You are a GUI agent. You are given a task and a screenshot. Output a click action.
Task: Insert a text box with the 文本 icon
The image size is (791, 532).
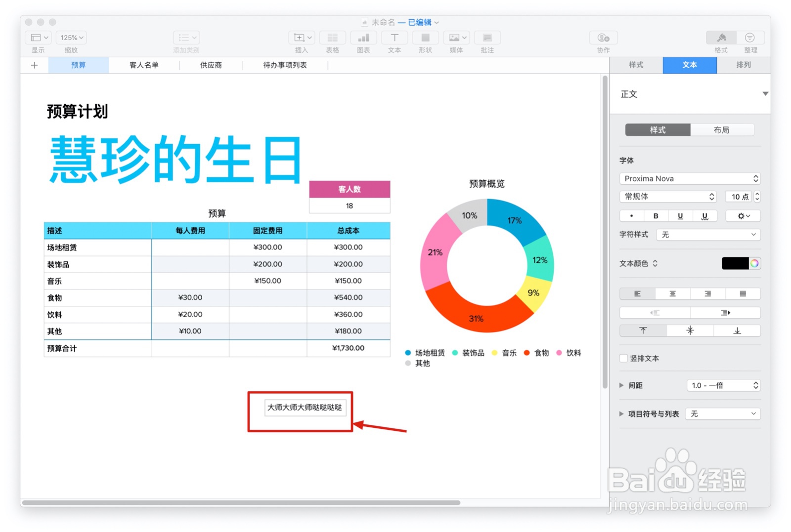394,38
